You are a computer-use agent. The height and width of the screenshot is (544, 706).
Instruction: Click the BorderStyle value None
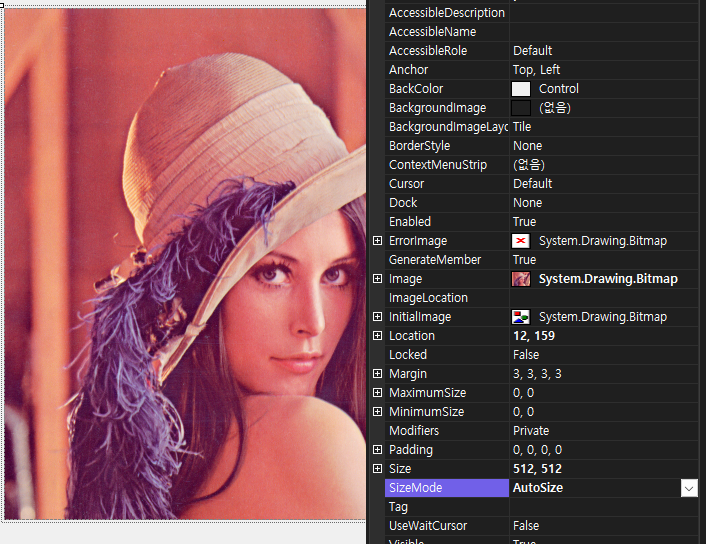[527, 146]
